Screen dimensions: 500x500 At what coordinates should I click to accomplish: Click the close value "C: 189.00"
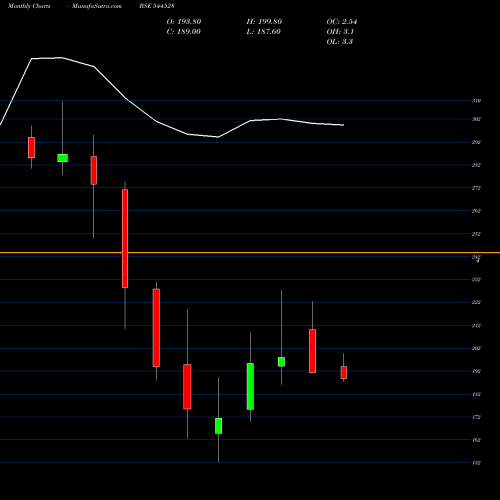pyautogui.click(x=183, y=32)
